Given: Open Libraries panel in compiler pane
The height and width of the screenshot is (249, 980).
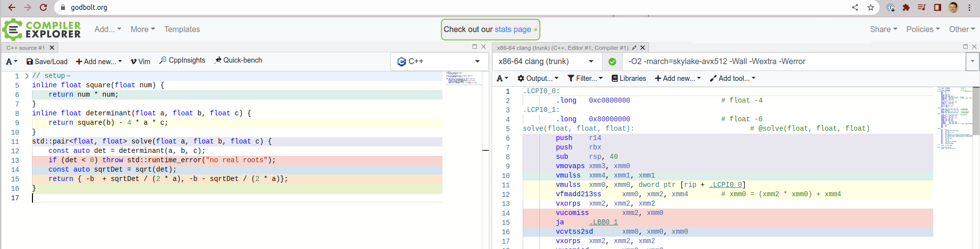Looking at the screenshot, I should 629,78.
